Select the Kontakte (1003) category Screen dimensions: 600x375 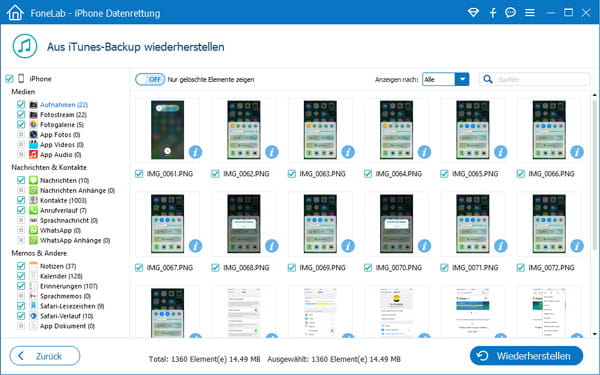[x=63, y=200]
